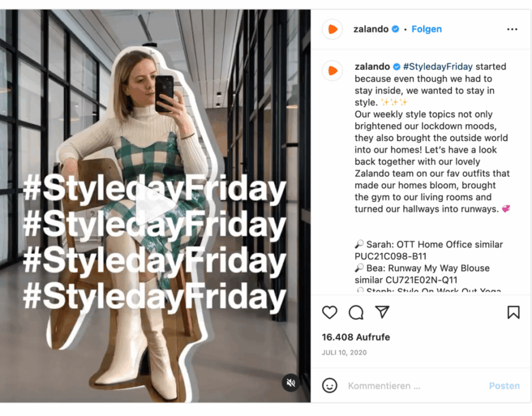Screen dimensions: 532x416
Task: Open the emoji picker smiley icon
Action: point(329,385)
